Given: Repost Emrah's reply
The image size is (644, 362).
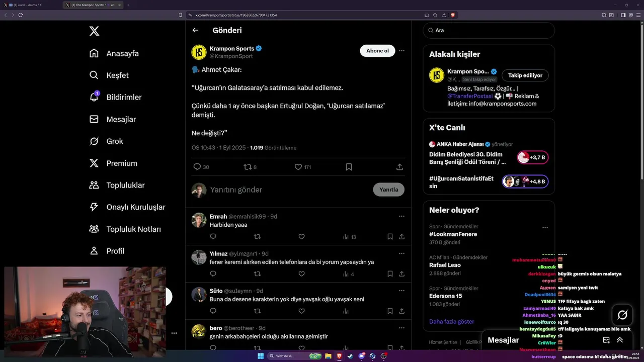Looking at the screenshot, I should pos(257,237).
